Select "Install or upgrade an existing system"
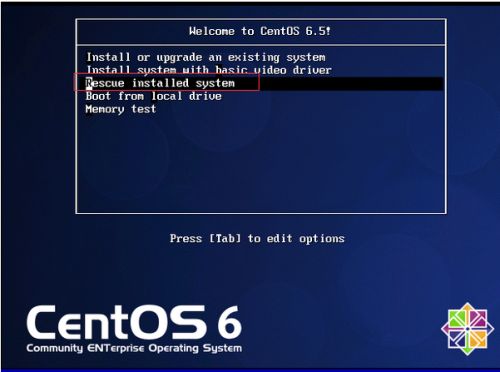 pyautogui.click(x=206, y=57)
